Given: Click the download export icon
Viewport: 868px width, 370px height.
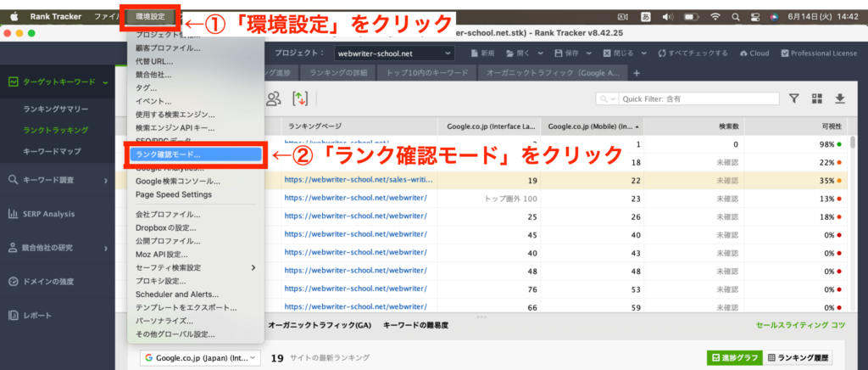Looking at the screenshot, I should point(840,98).
